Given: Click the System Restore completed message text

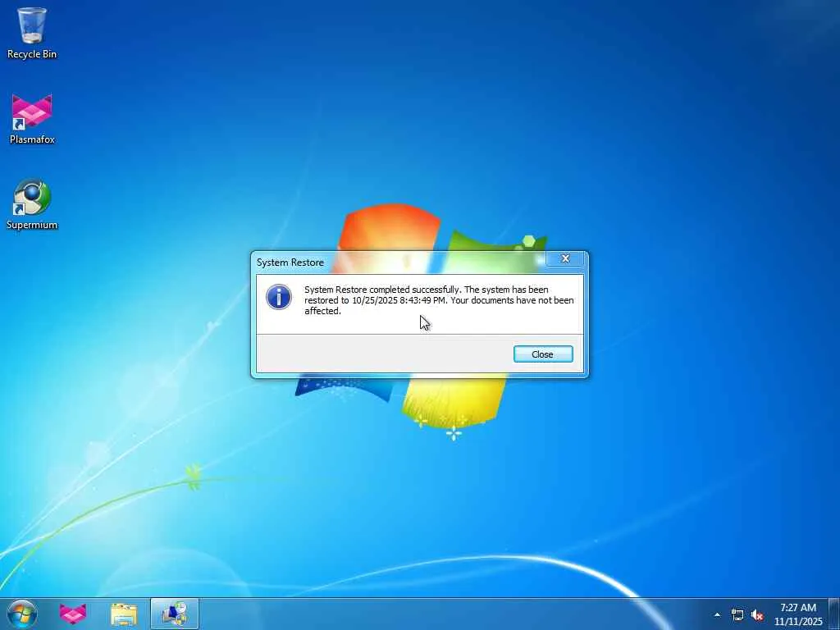Looking at the screenshot, I should 439,300.
